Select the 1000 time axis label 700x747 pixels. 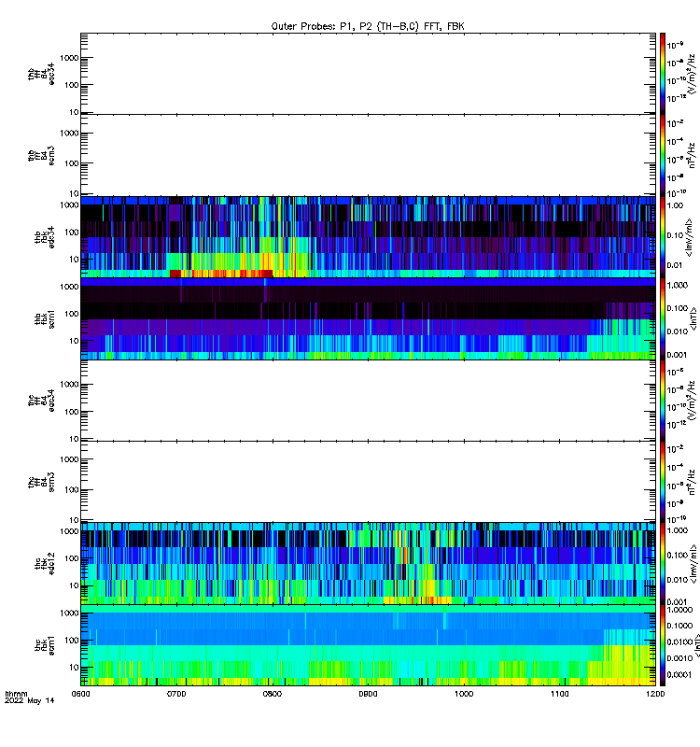click(x=464, y=694)
